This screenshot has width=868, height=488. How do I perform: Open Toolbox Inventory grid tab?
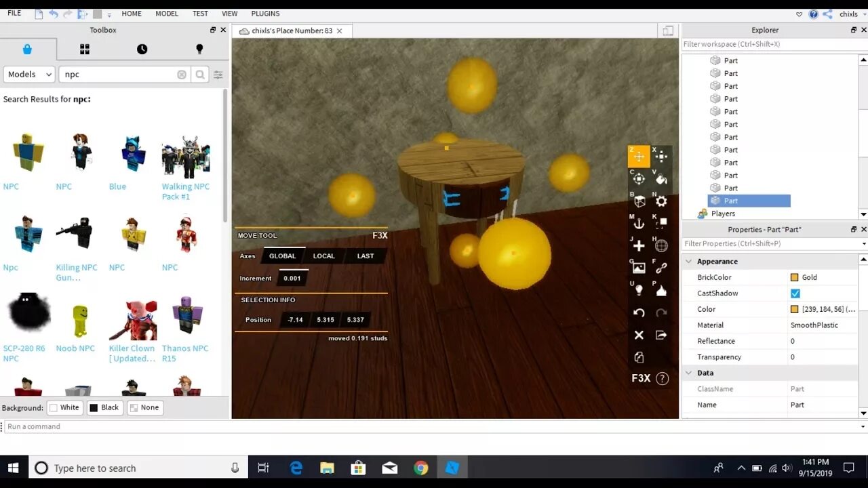(x=85, y=49)
